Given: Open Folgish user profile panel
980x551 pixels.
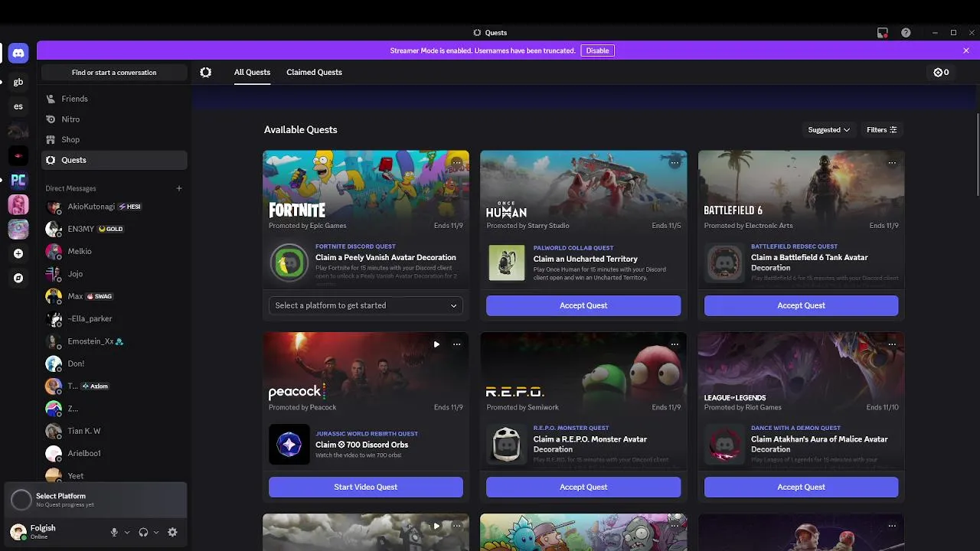Looking at the screenshot, I should [x=54, y=532].
